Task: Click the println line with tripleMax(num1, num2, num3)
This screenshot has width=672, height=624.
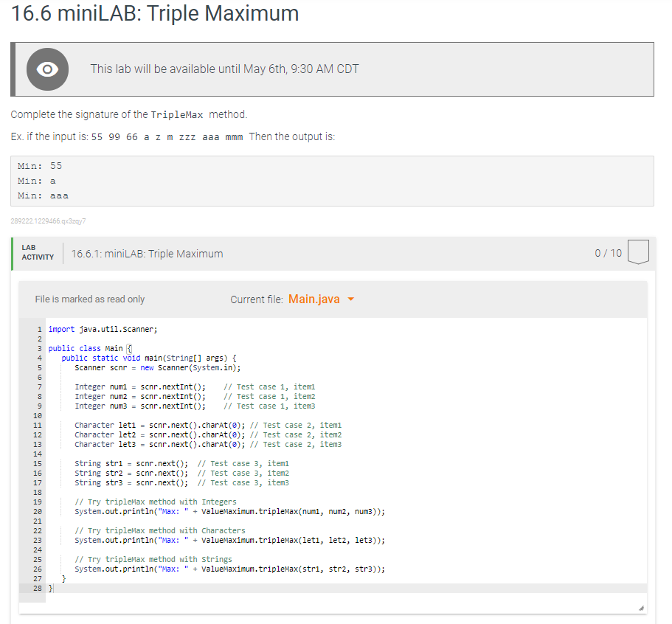Action: click(x=229, y=511)
